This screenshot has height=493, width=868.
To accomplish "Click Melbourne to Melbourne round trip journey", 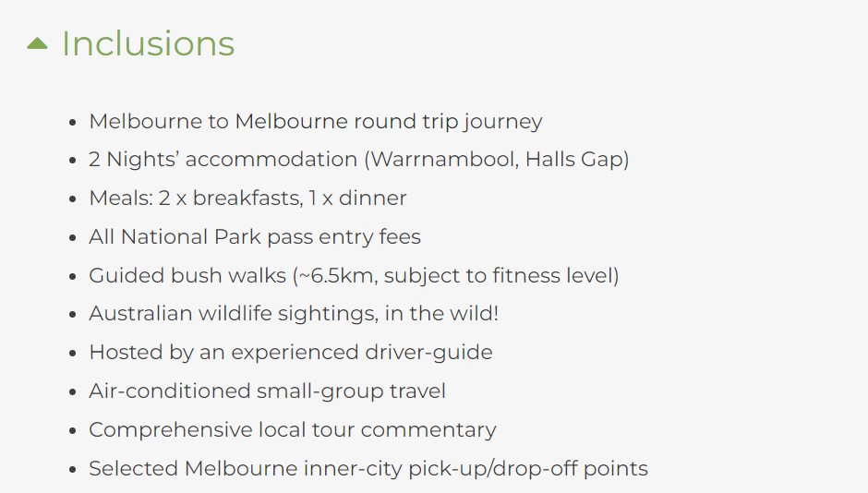I will tap(316, 121).
